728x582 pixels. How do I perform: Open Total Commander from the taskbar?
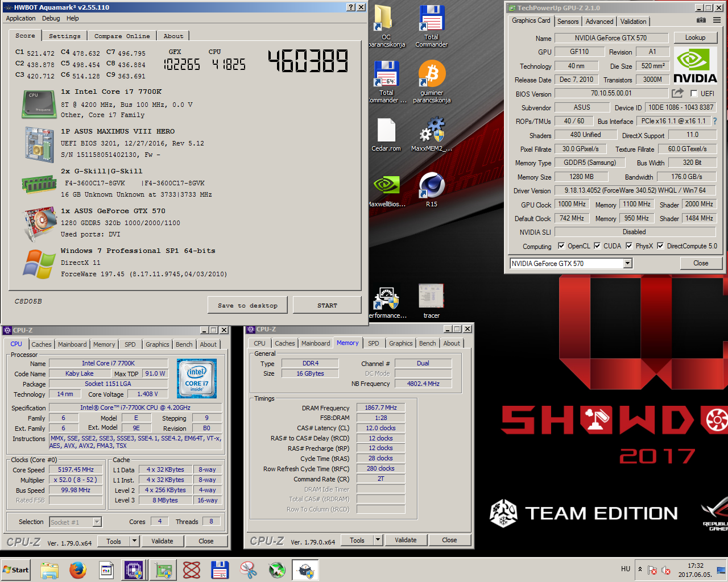tap(220, 570)
